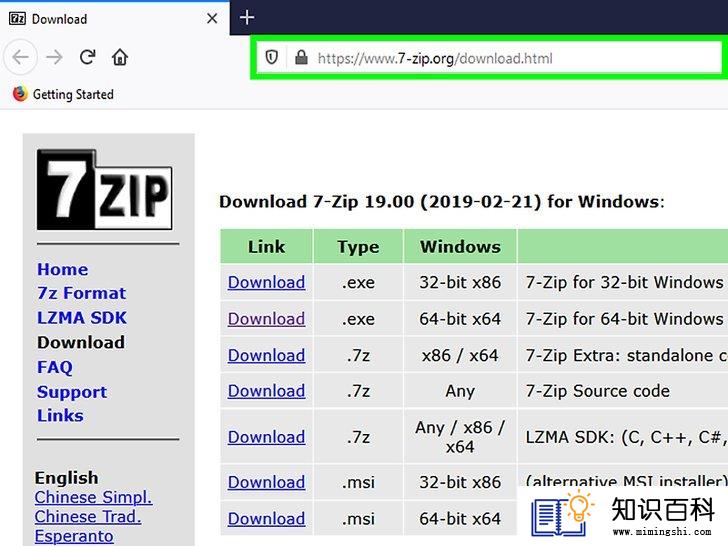
Task: Open the 7z Format sidebar link
Action: click(82, 293)
